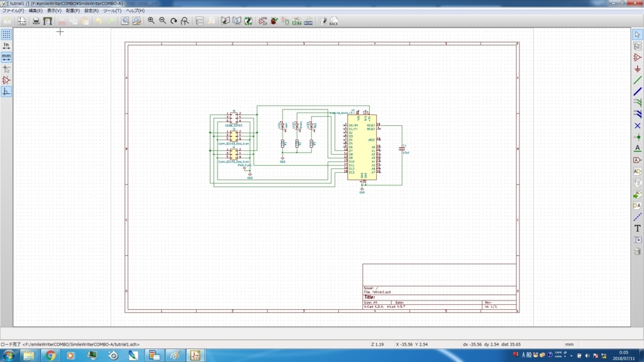Viewport: 644px width, 362px height.
Task: Select the place power port tool
Action: 638,69
